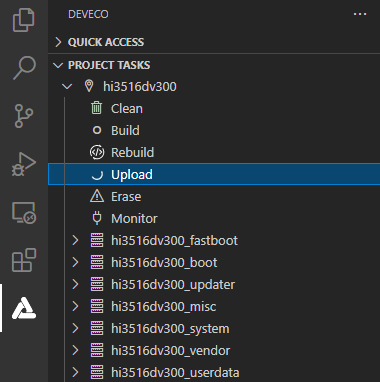Click the partition icon of hi3516dv300_misc
Viewport: 380px width, 382px height.
pyautogui.click(x=97, y=306)
